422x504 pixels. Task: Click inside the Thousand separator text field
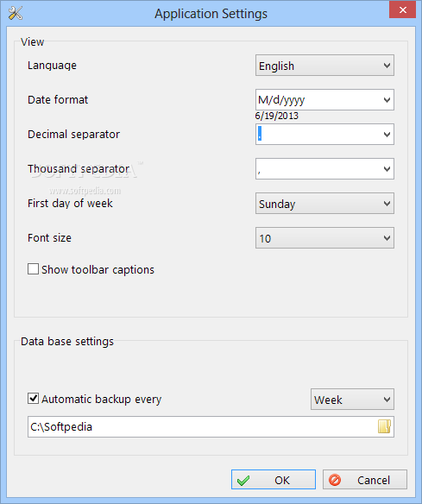coord(318,169)
